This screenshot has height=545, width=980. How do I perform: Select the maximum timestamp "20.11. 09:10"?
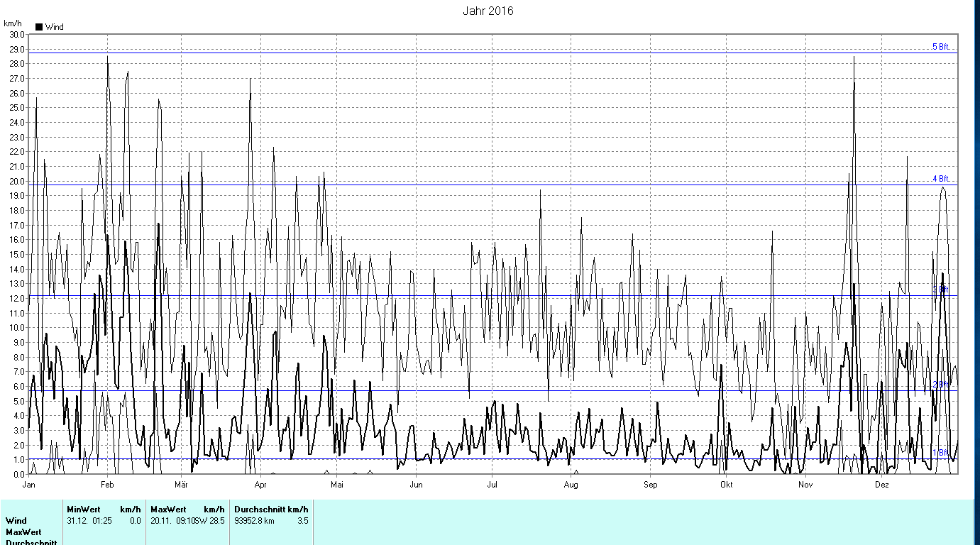tap(172, 521)
